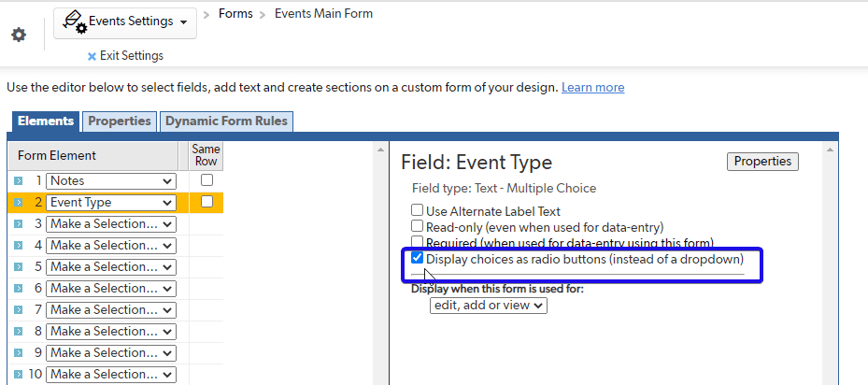868x385 pixels.
Task: Click the gear settings icon
Action: point(19,35)
